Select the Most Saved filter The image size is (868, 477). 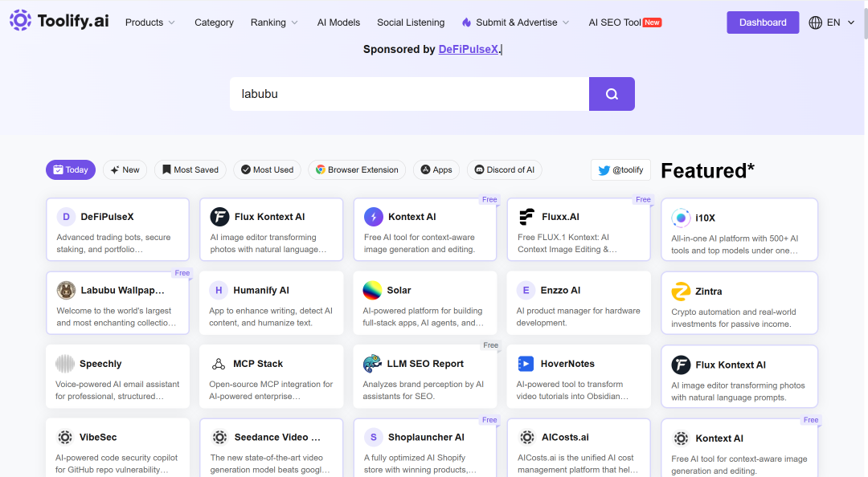click(x=190, y=170)
